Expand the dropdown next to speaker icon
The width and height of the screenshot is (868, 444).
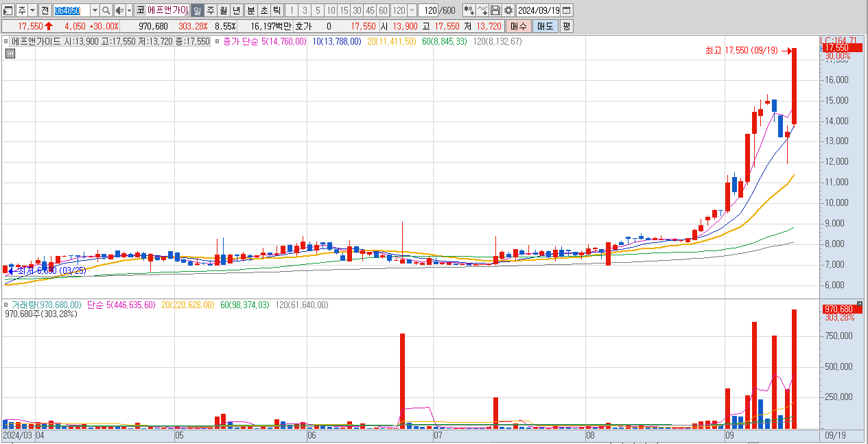129,10
